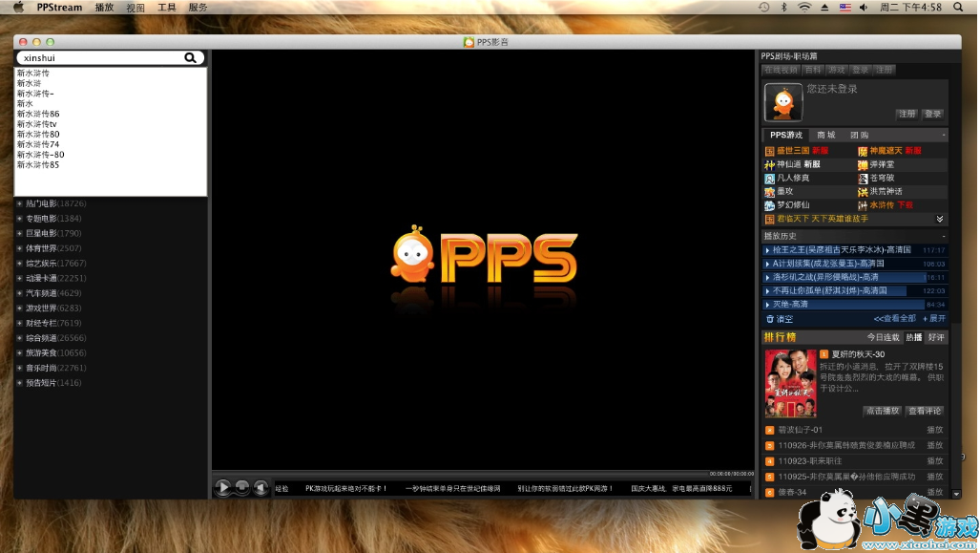
Task: Expand the game list double-chevron arrow
Action: tap(939, 219)
